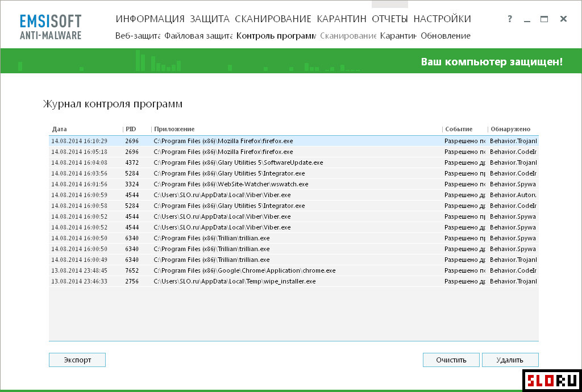
Task: Sort by the Событие column header
Action: pyautogui.click(x=459, y=129)
